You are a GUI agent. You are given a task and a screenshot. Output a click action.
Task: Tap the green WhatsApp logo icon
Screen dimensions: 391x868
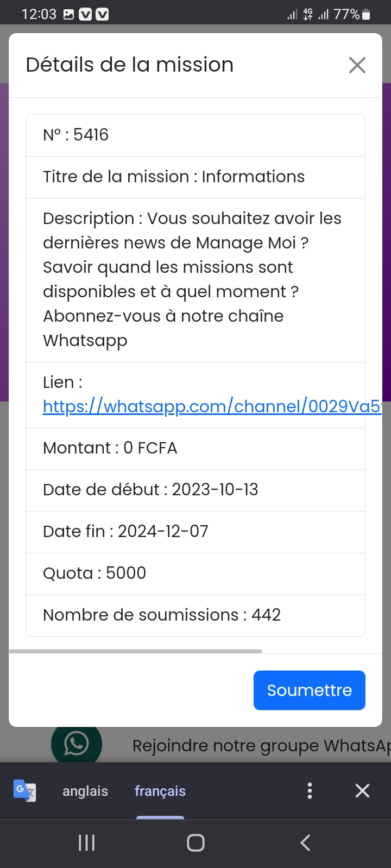pos(77,744)
